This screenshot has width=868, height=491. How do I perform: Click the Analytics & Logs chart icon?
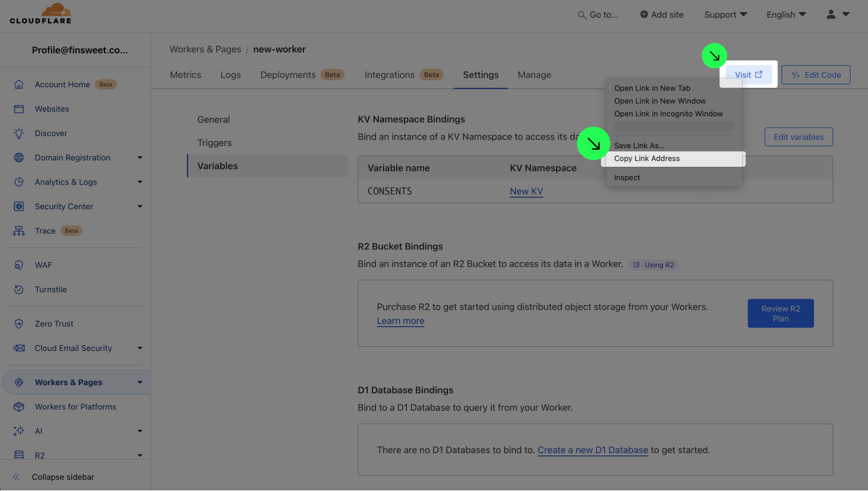click(x=19, y=182)
